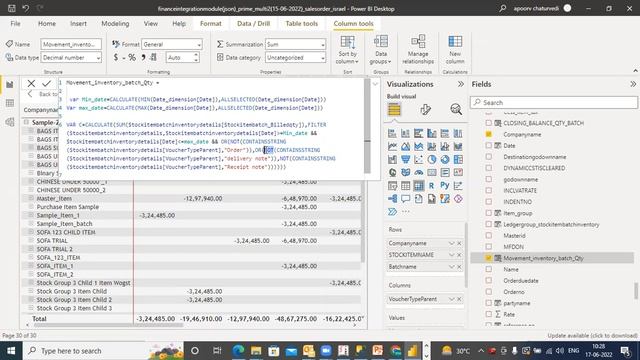Image resolution: width=640 pixels, height=360 pixels.
Task: Click Update available download link
Action: pyautogui.click(x=592, y=336)
